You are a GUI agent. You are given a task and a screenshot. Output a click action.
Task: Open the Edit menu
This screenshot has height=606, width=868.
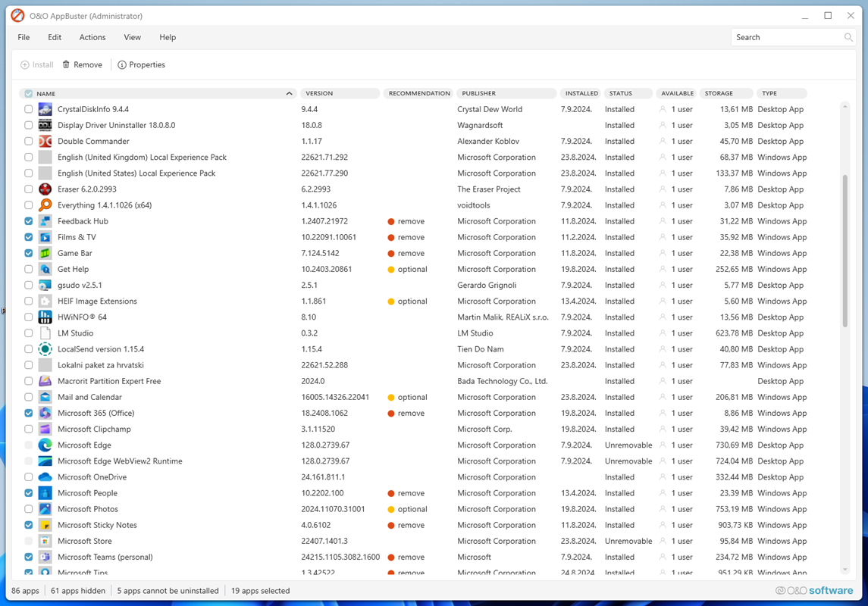[55, 38]
